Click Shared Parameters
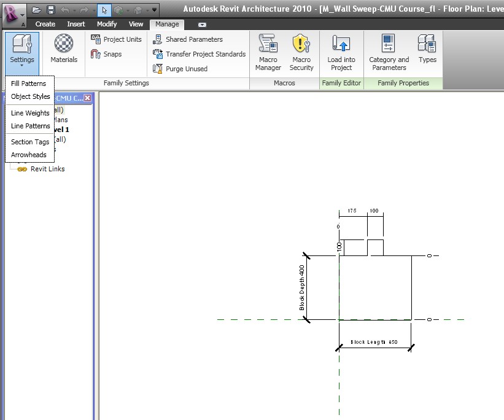 193,39
